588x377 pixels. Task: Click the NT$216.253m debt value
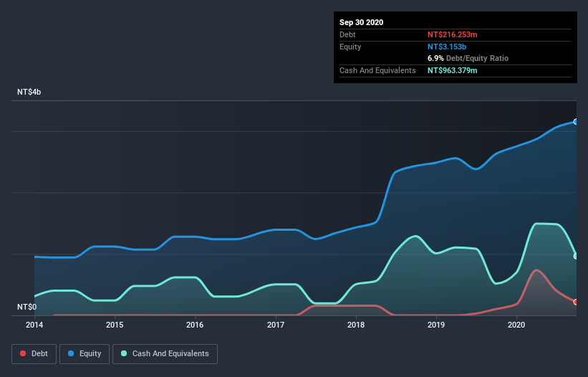point(452,34)
